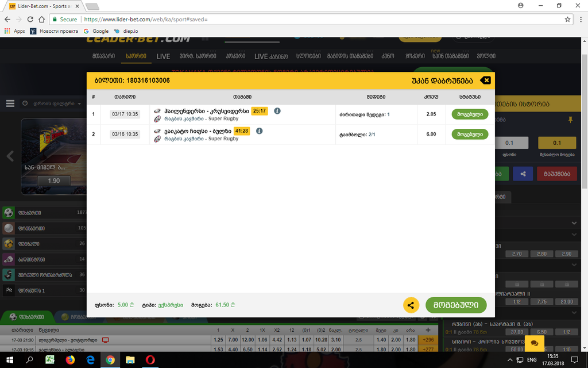Click 37.00 odds for Rubin match
Image resolution: width=588 pixels, height=368 pixels.
click(517, 332)
